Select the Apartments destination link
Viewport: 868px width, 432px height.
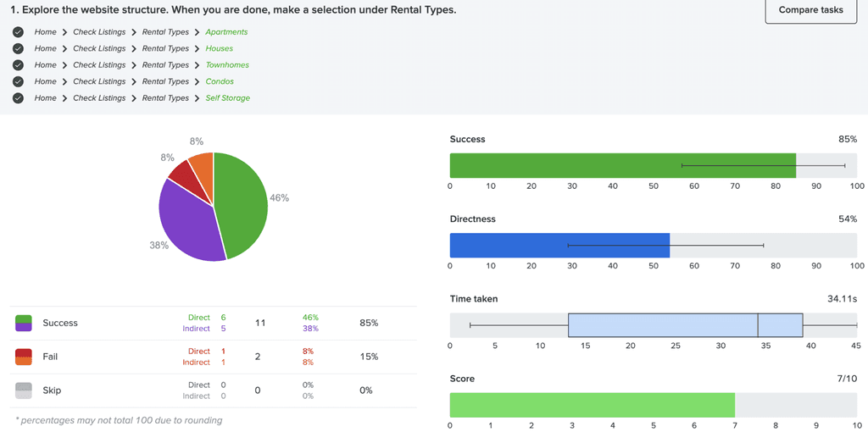(x=226, y=32)
